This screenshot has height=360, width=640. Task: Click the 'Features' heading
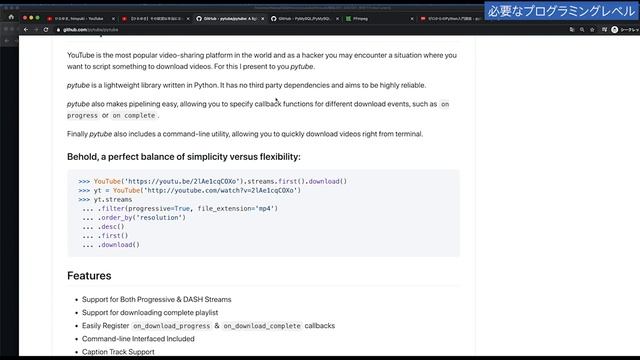[89, 276]
